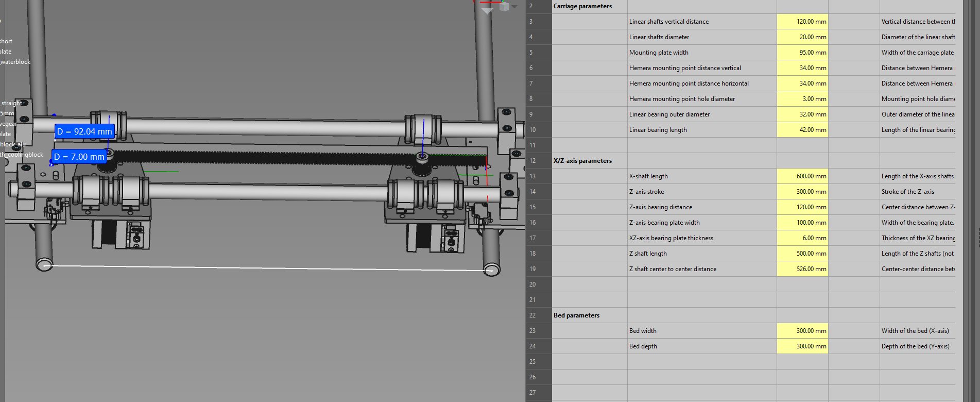980x402 pixels.
Task: Open the navigation cube dropdown menu arrow
Action: click(514, 7)
